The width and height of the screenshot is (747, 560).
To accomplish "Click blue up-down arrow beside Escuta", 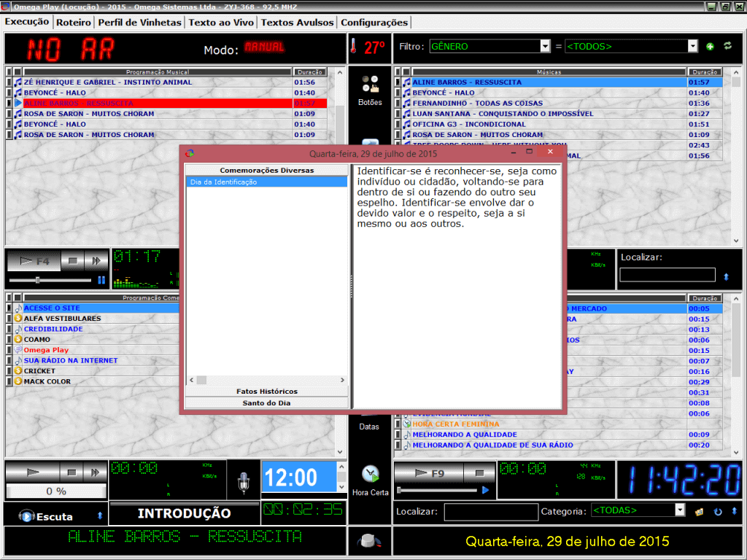I will click(100, 516).
